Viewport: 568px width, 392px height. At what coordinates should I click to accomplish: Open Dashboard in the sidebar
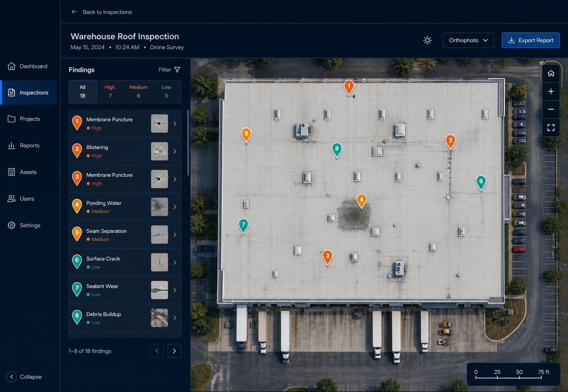28,66
